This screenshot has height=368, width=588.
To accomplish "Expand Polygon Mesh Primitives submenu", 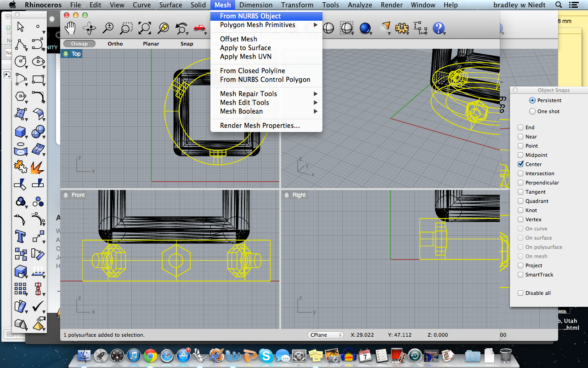I will (x=266, y=25).
